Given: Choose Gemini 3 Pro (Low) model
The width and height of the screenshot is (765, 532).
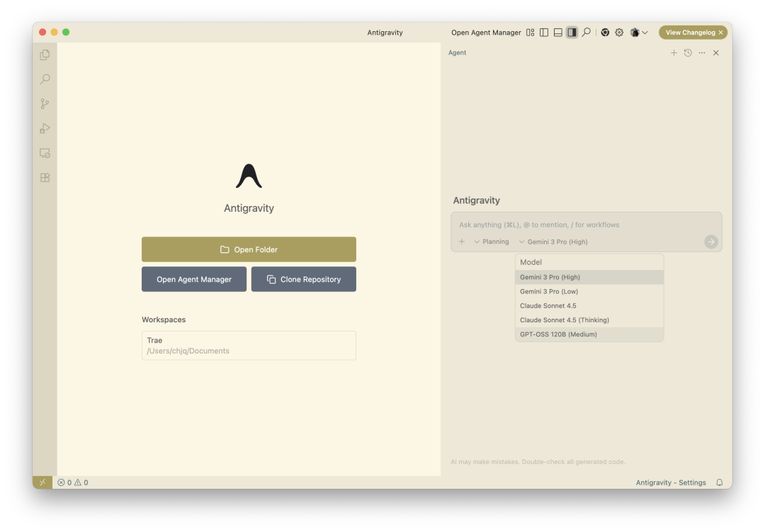Looking at the screenshot, I should (589, 291).
